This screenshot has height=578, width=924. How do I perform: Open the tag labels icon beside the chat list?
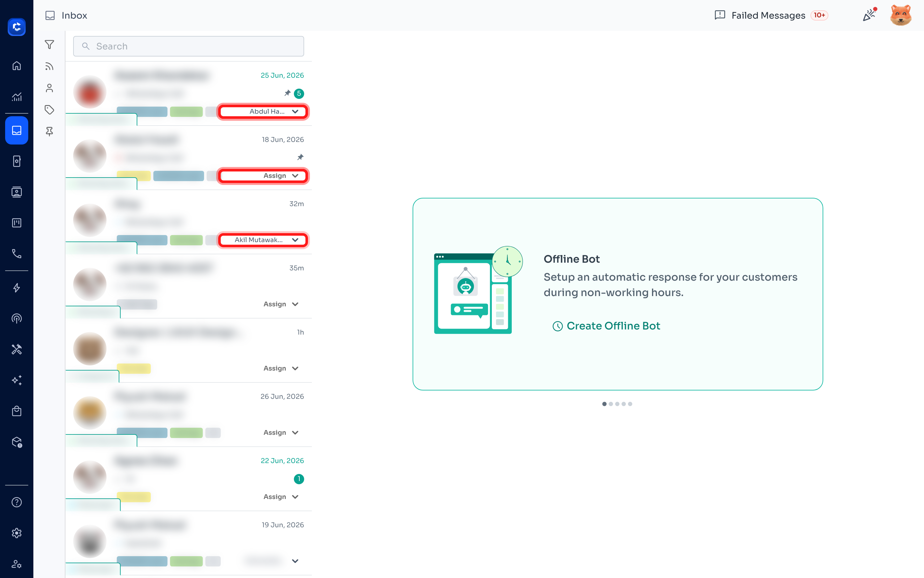pos(49,110)
